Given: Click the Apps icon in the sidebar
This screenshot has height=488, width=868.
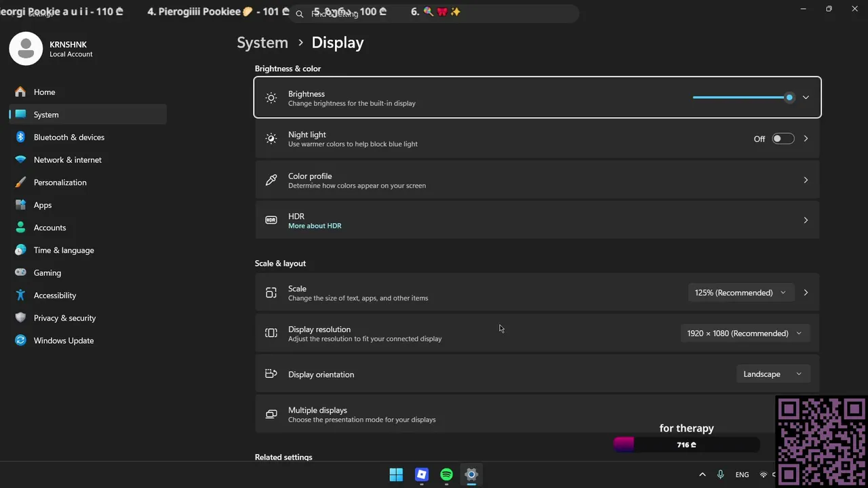Looking at the screenshot, I should click(x=20, y=205).
